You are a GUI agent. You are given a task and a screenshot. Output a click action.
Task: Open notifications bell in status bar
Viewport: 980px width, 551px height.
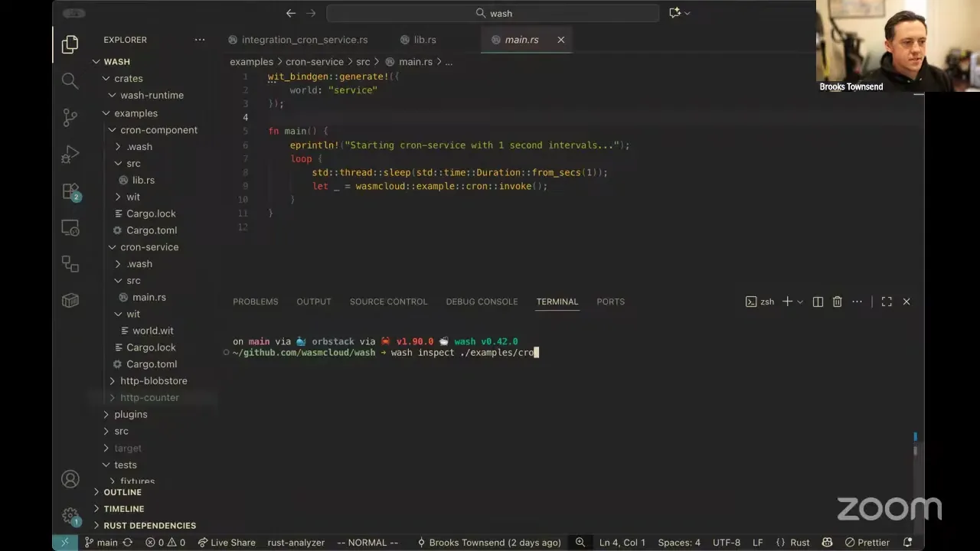909,542
